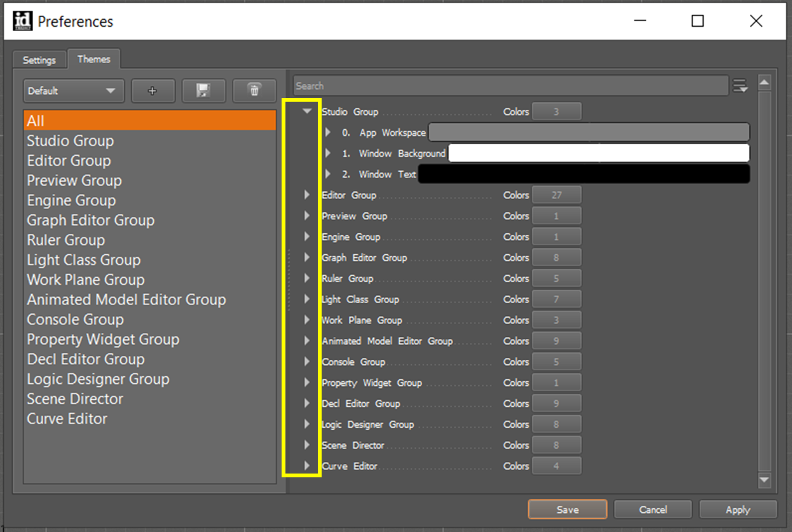Click into the Search field

pos(510,86)
